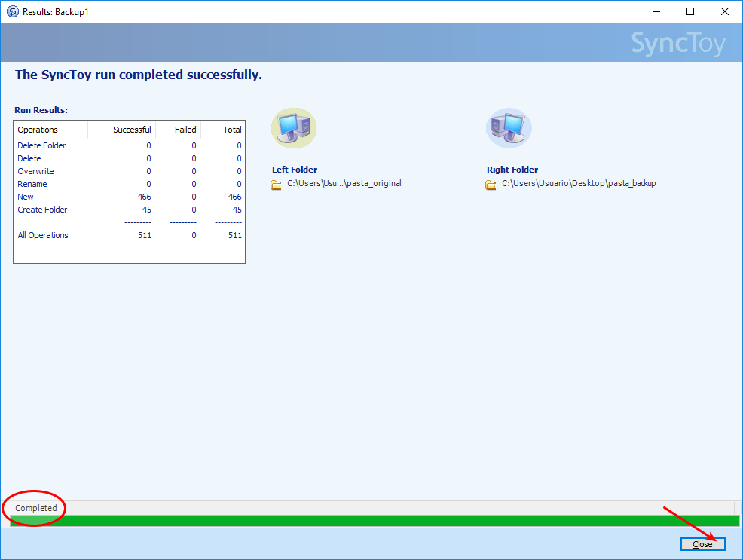
Task: Close the window with the title bar X
Action: tap(725, 11)
